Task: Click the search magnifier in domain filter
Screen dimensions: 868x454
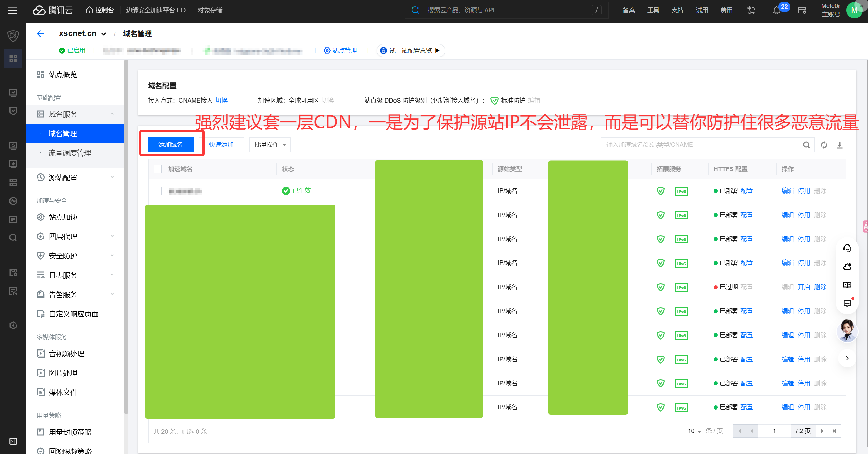Action: point(806,145)
